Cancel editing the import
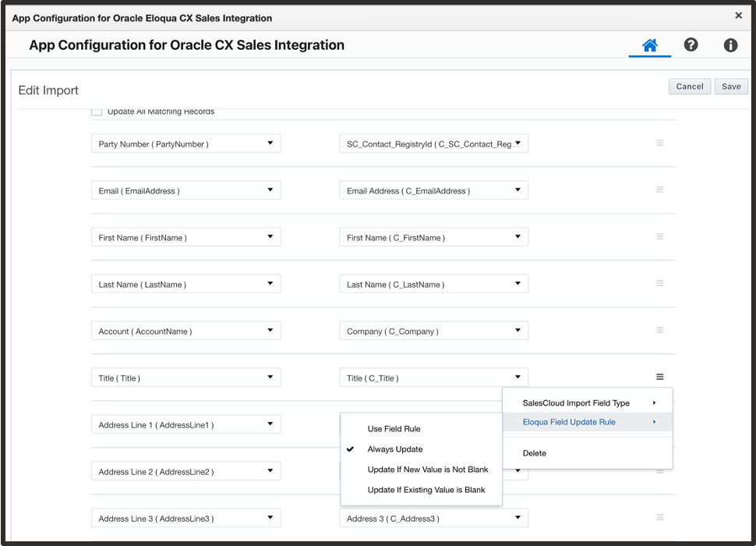756x546 pixels. click(689, 86)
